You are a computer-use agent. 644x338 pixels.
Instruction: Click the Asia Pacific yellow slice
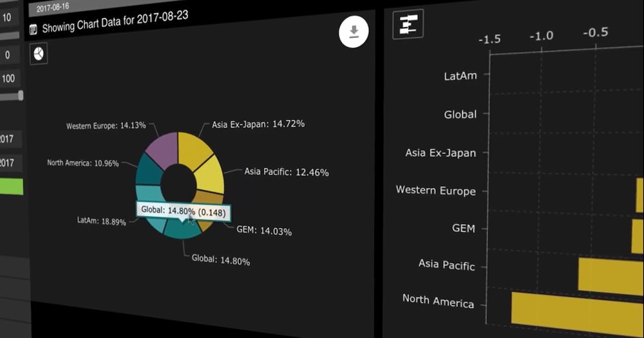pos(211,176)
